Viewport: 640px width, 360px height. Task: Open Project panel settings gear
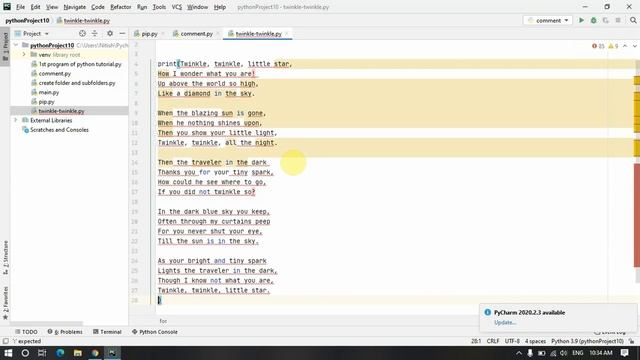pos(110,33)
